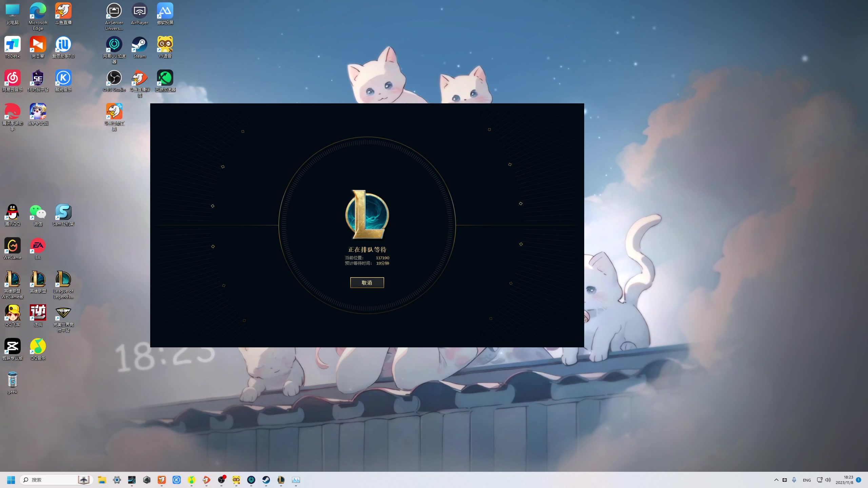Click queue position value 117190

pyautogui.click(x=382, y=258)
